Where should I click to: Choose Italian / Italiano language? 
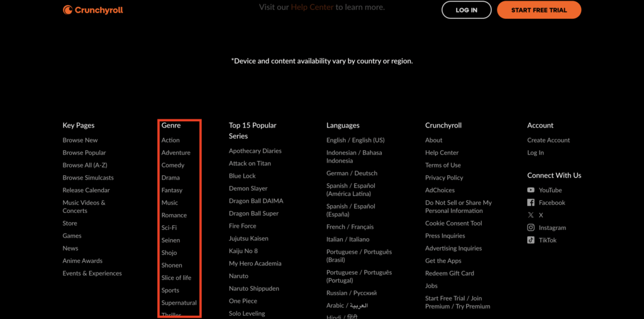348,239
